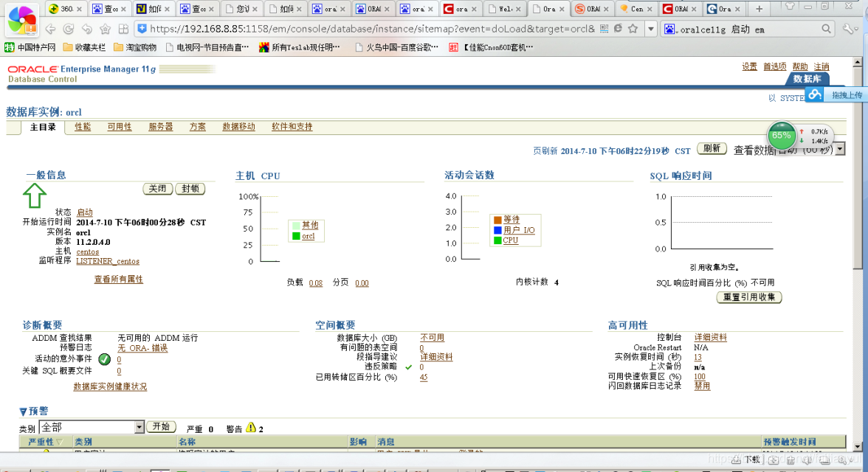The width and height of the screenshot is (868, 472).
Task: Click the 已用转储区百分比 45 link
Action: tap(424, 378)
